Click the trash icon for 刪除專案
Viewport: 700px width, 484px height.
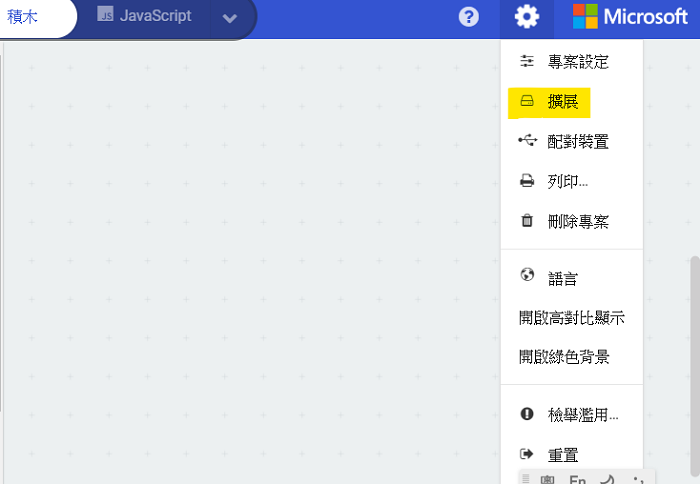pyautogui.click(x=527, y=221)
